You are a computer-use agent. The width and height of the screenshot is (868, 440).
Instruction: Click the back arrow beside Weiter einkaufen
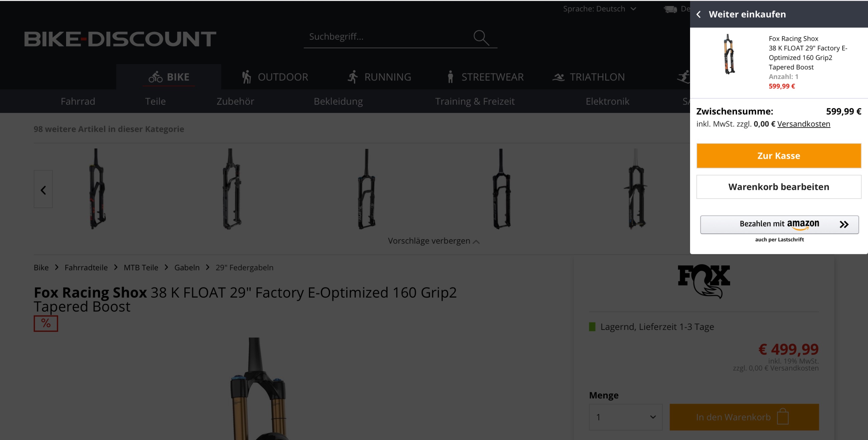[698, 14]
